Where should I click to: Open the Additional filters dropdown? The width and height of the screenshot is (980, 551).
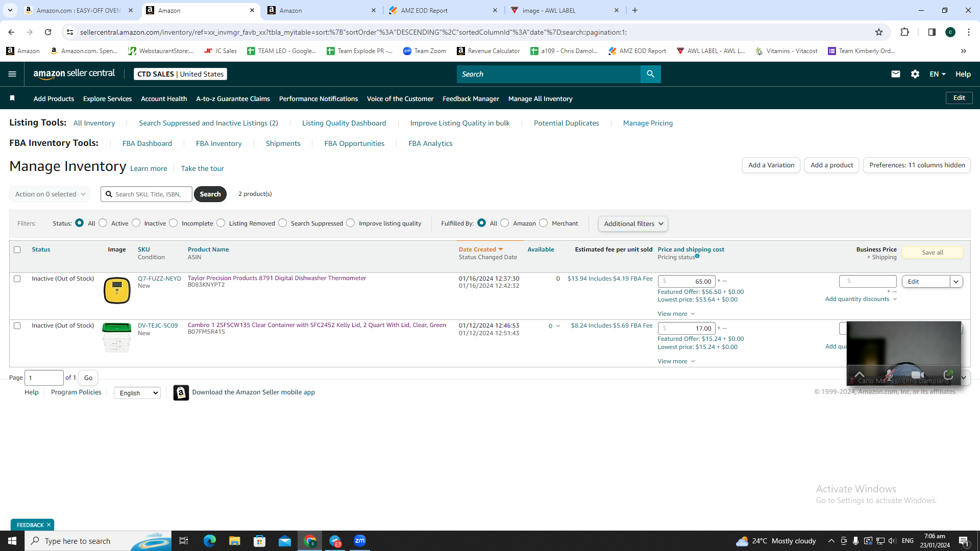pyautogui.click(x=633, y=223)
